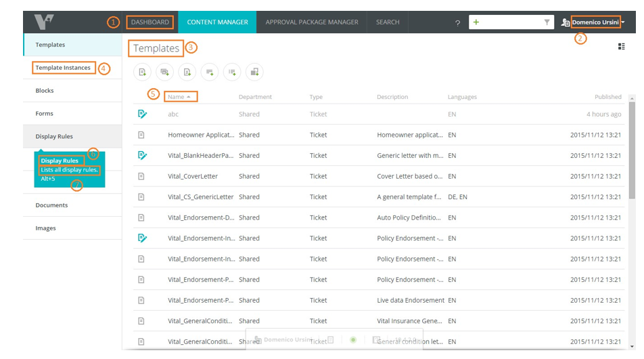Viewport: 644px width, 359px height.
Task: Sort by Department column header
Action: 255,97
